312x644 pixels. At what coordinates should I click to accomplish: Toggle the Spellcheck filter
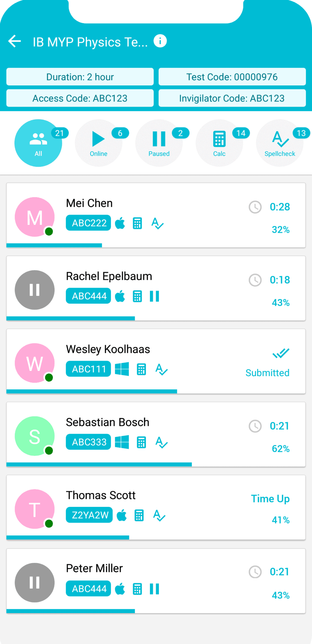click(x=280, y=143)
